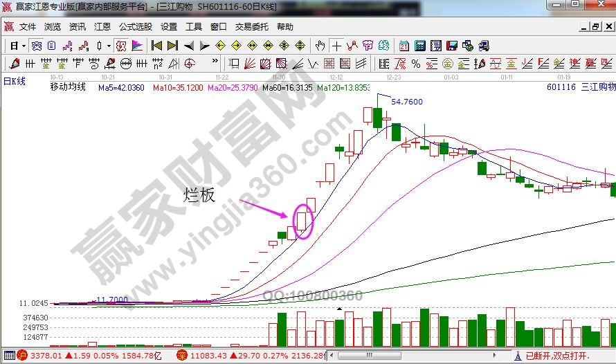This screenshot has height=364, width=616.
Task: Select the crosshair cursor tool
Action: (336, 46)
